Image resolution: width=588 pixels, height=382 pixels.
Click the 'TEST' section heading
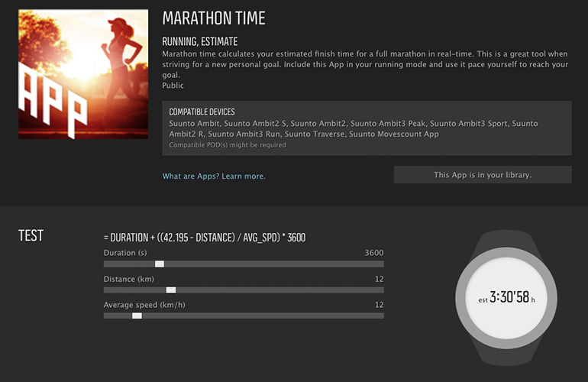pyautogui.click(x=31, y=235)
